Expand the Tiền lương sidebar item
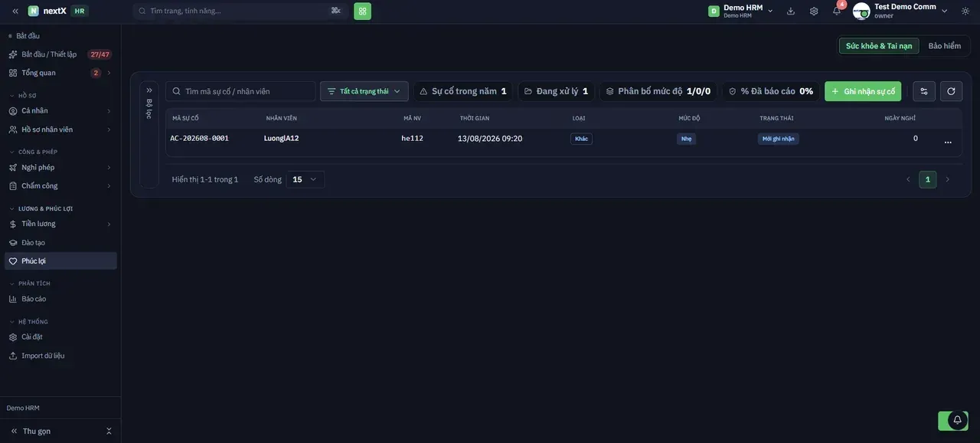This screenshot has width=980, height=443. pyautogui.click(x=60, y=224)
